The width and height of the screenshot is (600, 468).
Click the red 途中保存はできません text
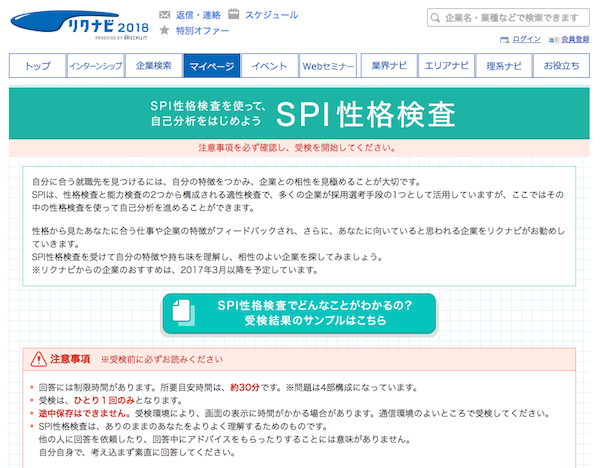coord(85,413)
